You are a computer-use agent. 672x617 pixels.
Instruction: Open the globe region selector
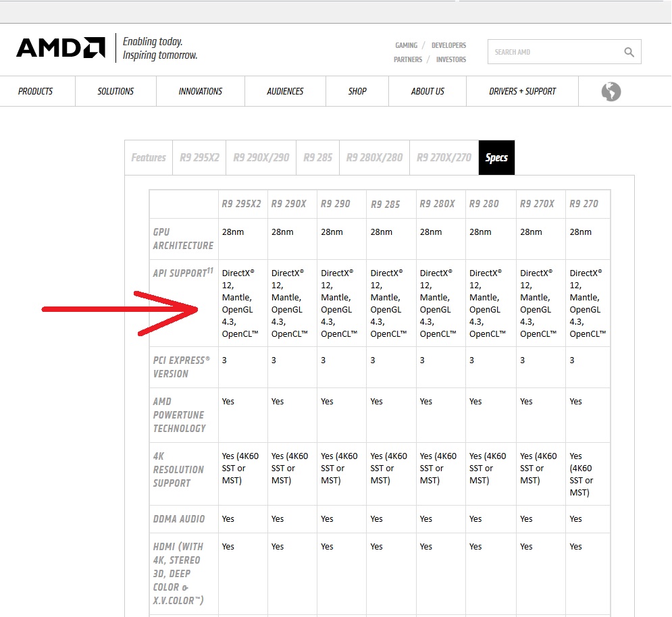coord(611,91)
